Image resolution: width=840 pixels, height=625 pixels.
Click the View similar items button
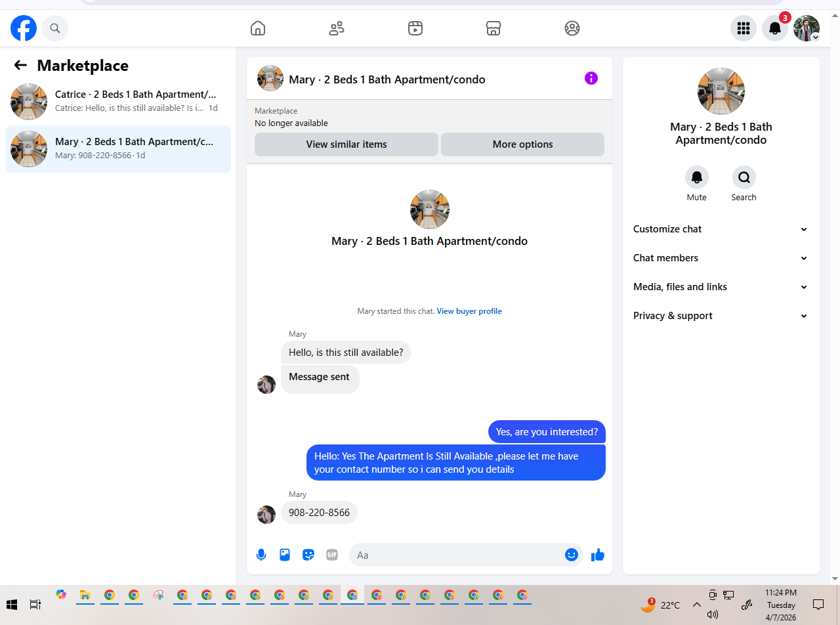coord(346,144)
